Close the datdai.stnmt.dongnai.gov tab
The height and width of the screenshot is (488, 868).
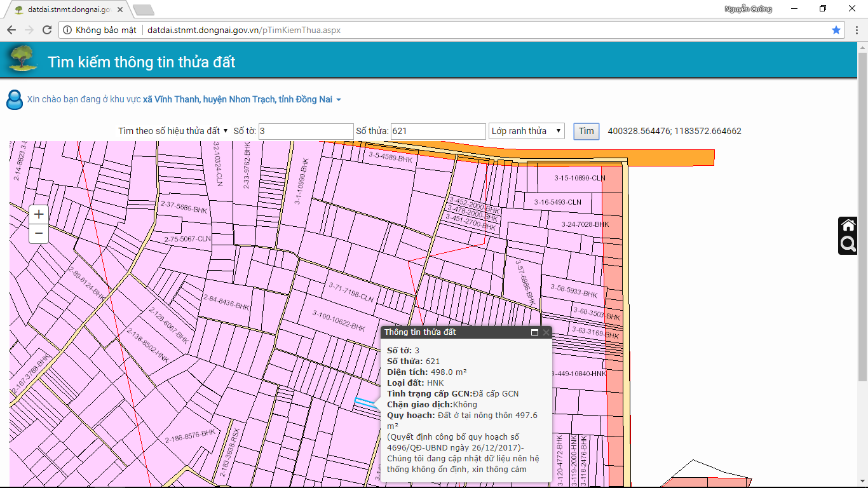click(x=121, y=10)
